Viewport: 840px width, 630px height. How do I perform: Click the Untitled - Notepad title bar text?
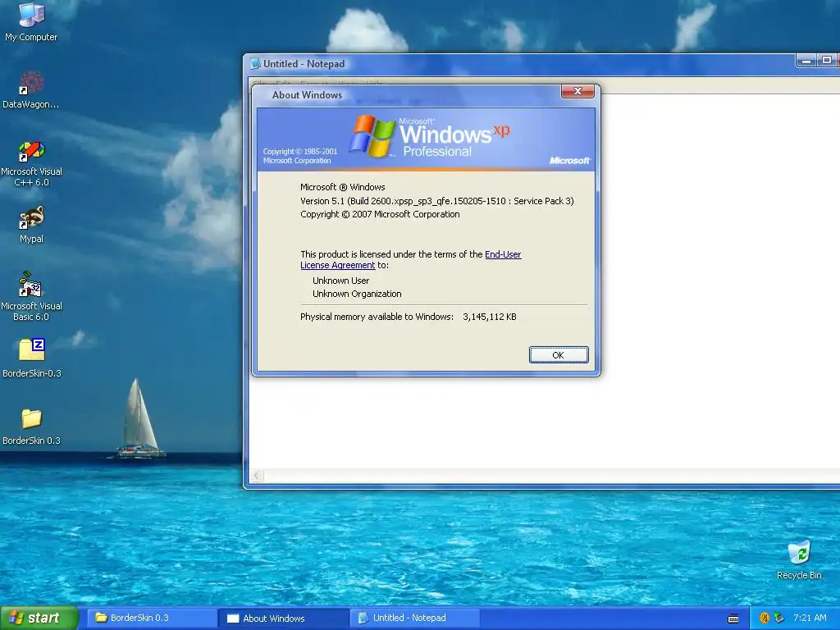pyautogui.click(x=304, y=64)
